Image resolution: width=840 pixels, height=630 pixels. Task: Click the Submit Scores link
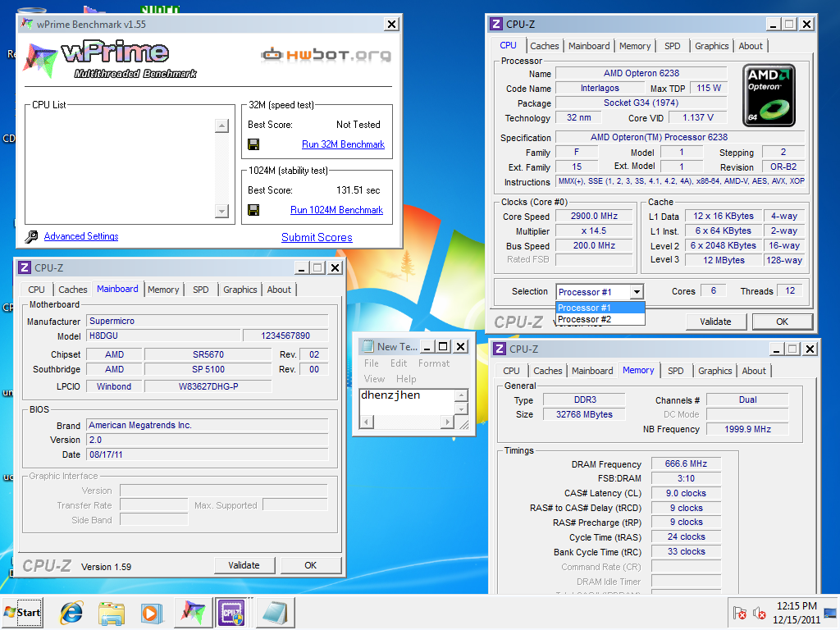pyautogui.click(x=317, y=237)
